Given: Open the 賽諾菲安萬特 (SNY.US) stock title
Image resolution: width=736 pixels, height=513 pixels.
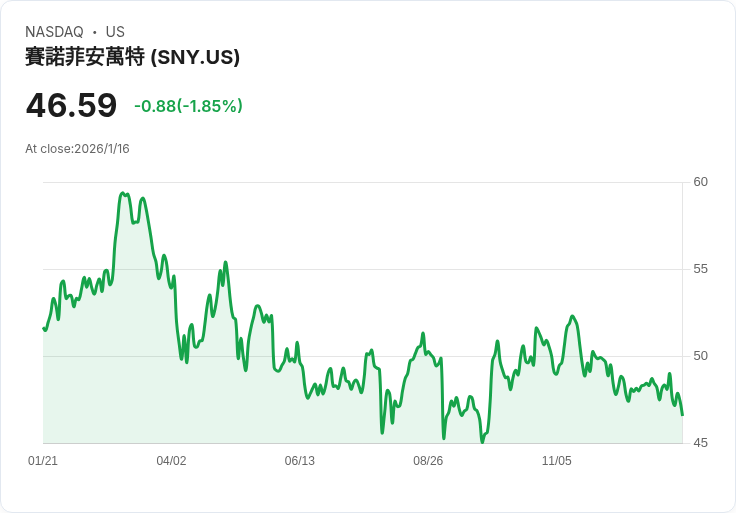Looking at the screenshot, I should [132, 57].
